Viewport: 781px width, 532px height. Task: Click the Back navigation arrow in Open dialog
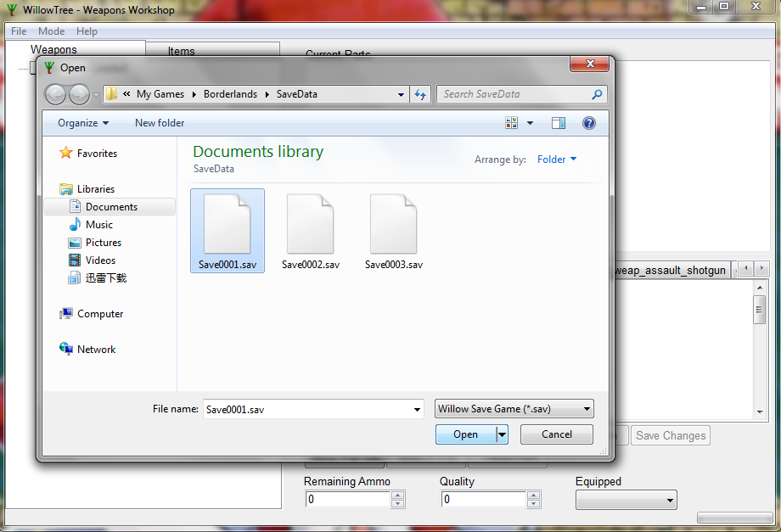[x=55, y=94]
